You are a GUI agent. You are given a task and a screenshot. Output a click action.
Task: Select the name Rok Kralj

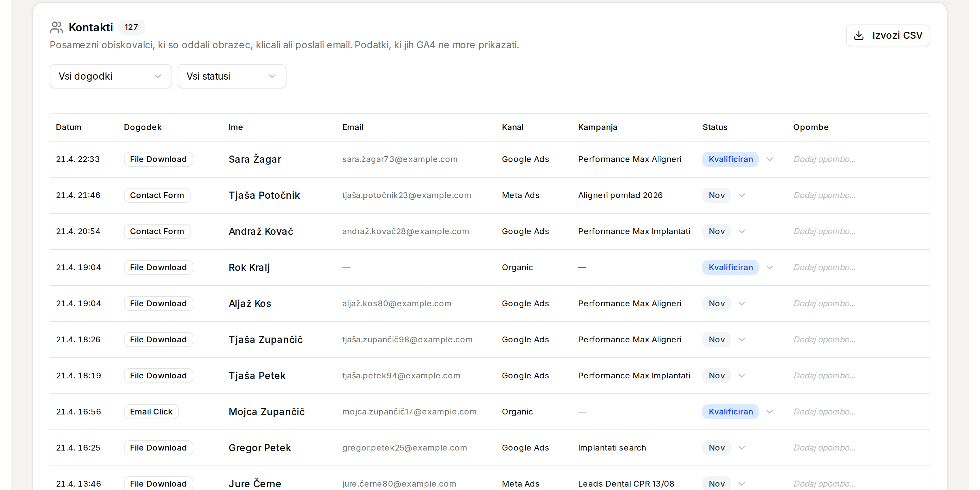[x=249, y=267]
